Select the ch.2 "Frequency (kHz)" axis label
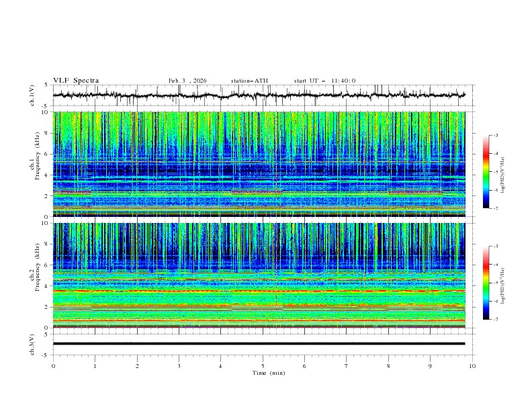532x411 pixels. pos(38,267)
